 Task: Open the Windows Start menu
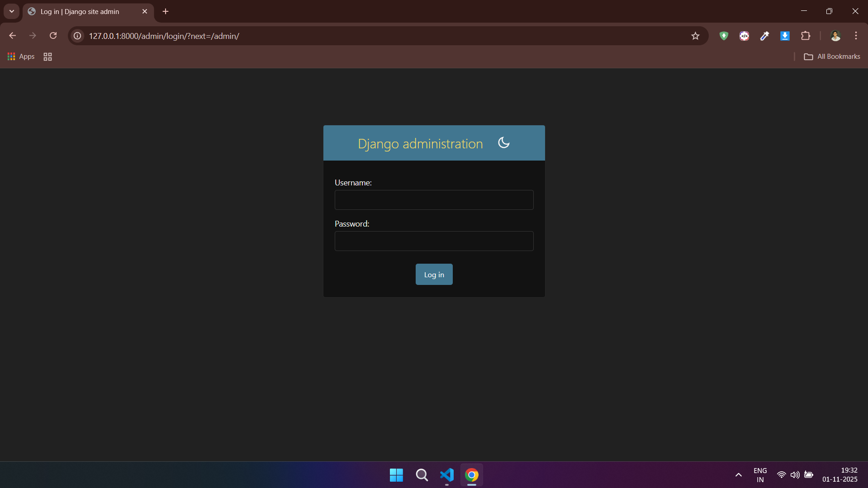pyautogui.click(x=396, y=475)
